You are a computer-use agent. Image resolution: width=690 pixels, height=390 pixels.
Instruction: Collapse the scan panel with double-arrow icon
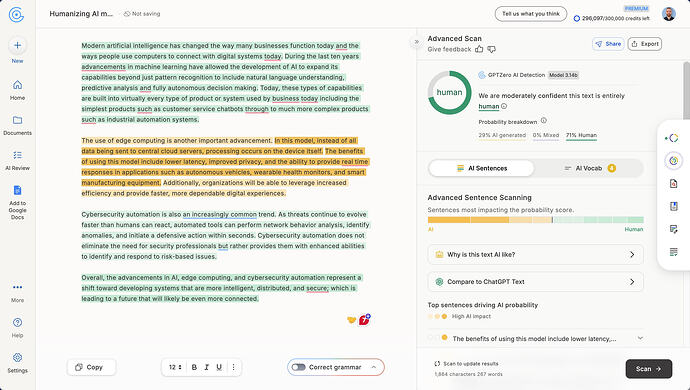click(x=416, y=42)
